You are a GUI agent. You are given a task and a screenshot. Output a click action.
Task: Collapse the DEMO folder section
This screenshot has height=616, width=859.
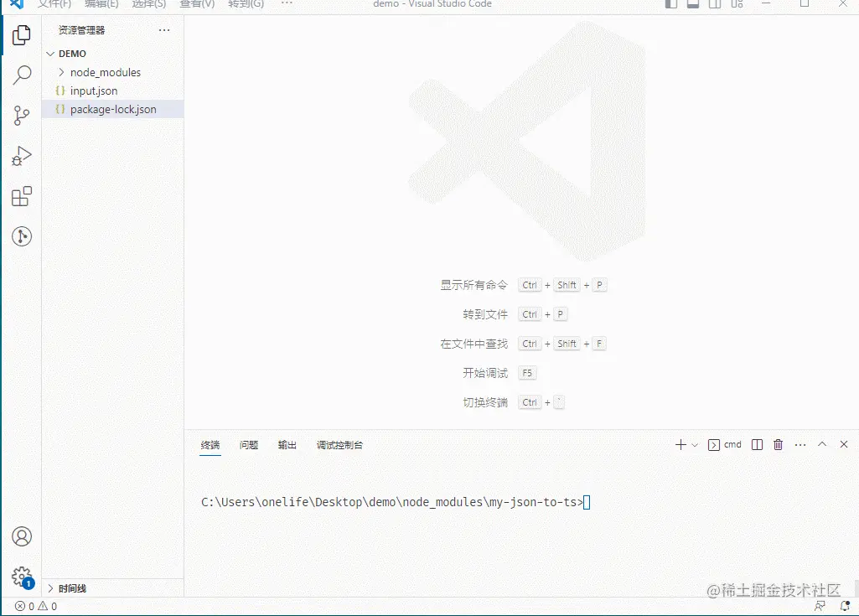tap(50, 54)
